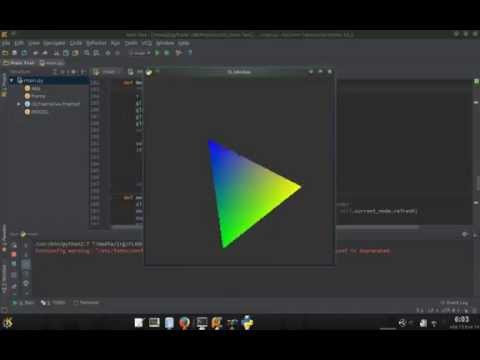This screenshot has width=480, height=360.
Task: Click the GL window title bar app icon
Action: [149, 72]
